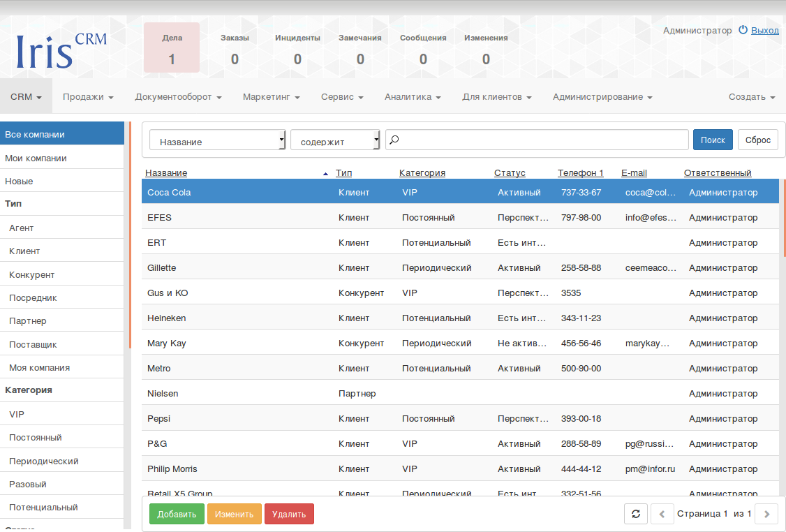Filter by type Поставщик

coord(61,344)
